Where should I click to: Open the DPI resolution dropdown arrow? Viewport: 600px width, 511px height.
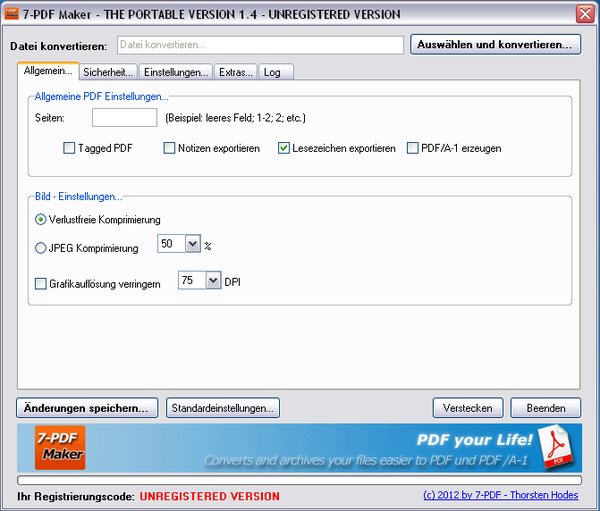[213, 281]
